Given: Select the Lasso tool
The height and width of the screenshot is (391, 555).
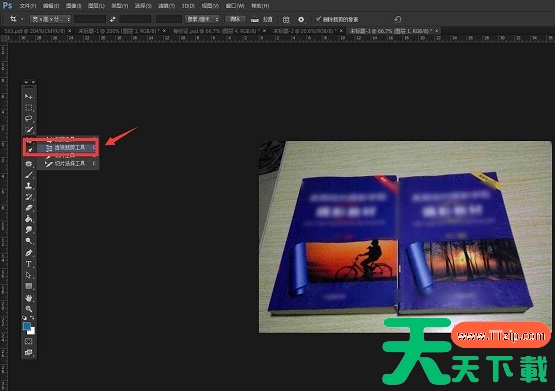Looking at the screenshot, I should (x=29, y=118).
